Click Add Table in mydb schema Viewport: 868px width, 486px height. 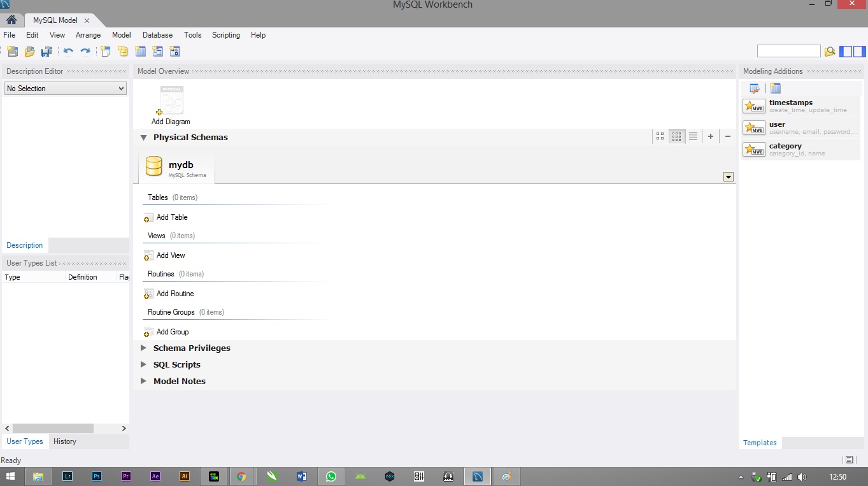pyautogui.click(x=166, y=217)
